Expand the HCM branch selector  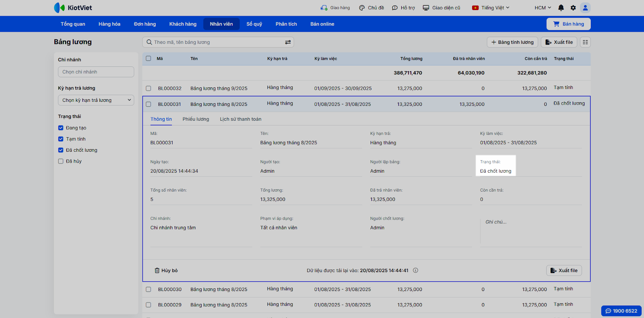coord(543,8)
